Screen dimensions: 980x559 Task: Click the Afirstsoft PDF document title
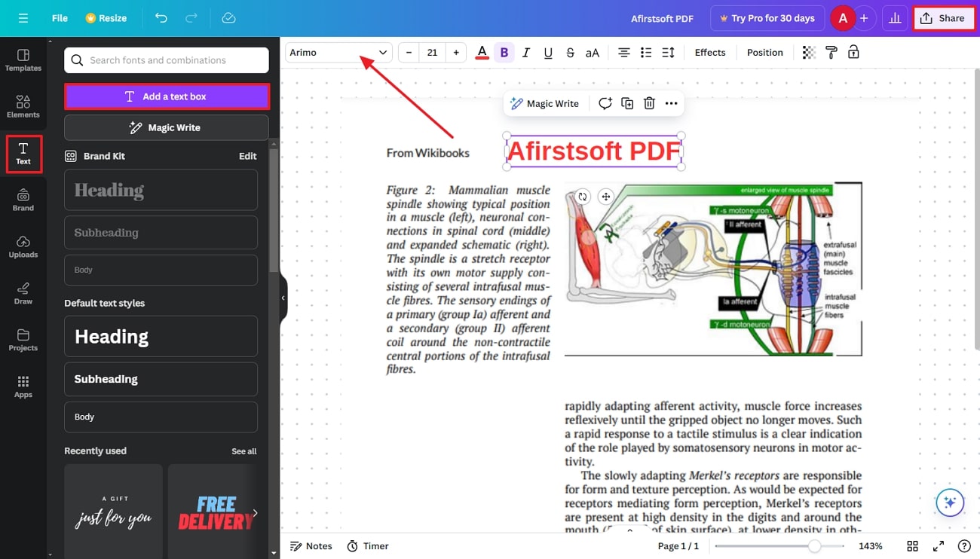click(x=662, y=18)
